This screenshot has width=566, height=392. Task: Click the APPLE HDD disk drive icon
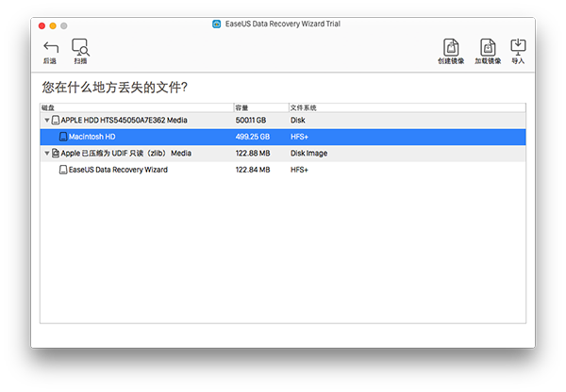coord(56,120)
